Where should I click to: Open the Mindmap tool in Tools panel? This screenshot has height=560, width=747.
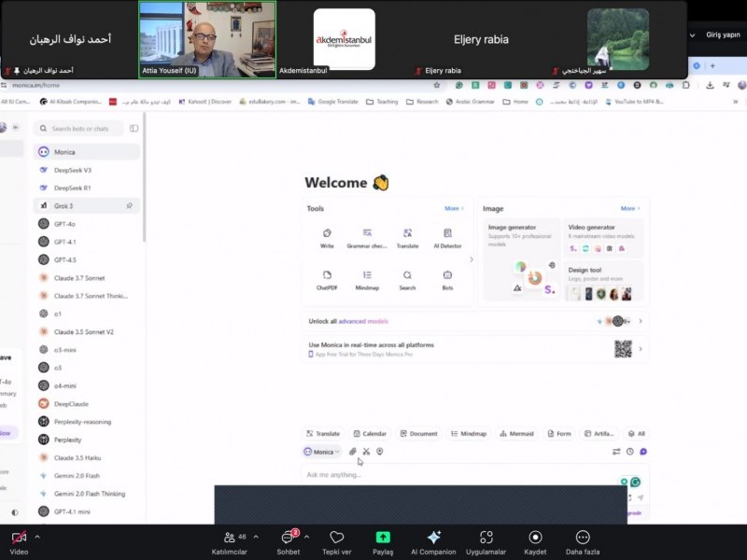coord(367,280)
